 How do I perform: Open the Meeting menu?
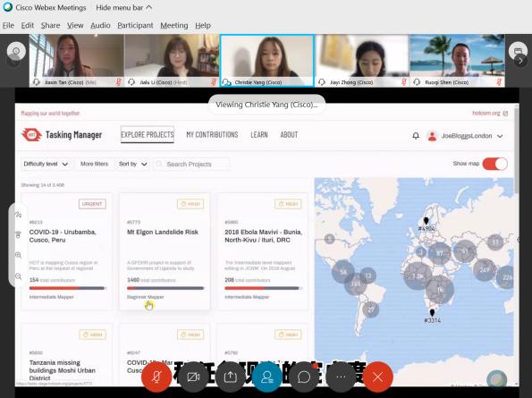click(174, 25)
